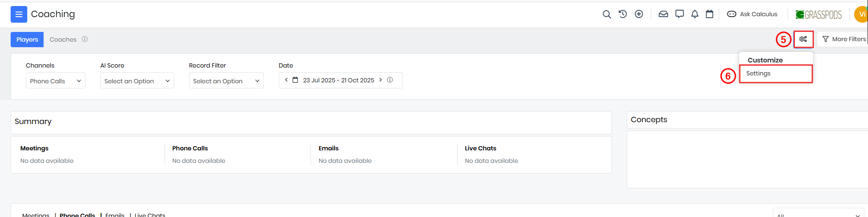Select the Players tab
Screen dimensions: 868x217
coord(27,40)
